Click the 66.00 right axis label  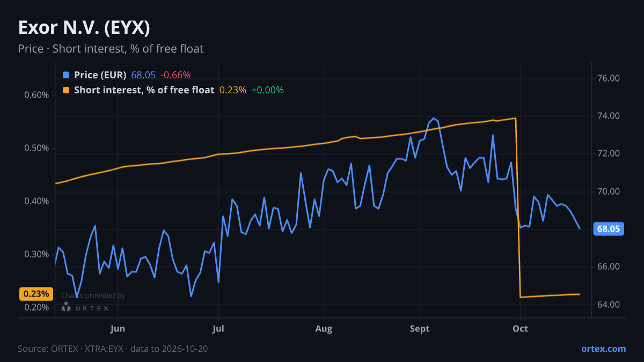pos(609,267)
